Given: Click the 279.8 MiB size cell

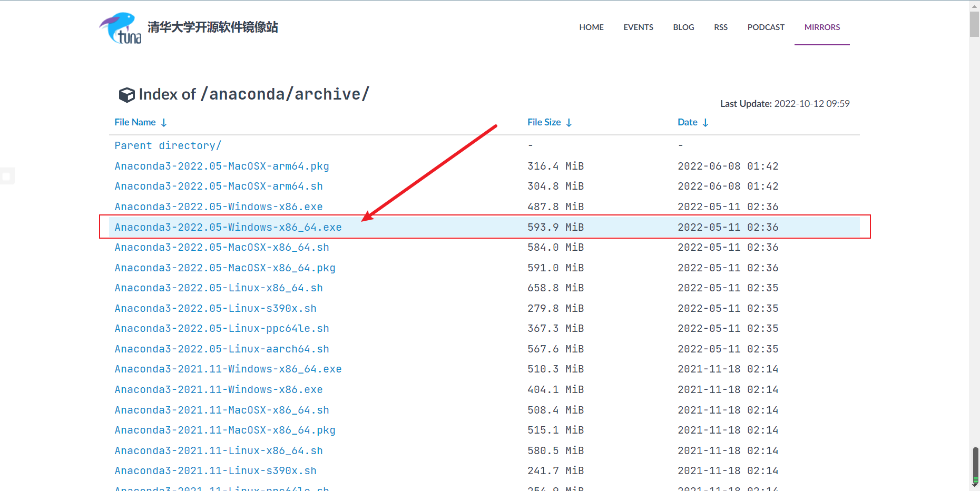Looking at the screenshot, I should 556,308.
